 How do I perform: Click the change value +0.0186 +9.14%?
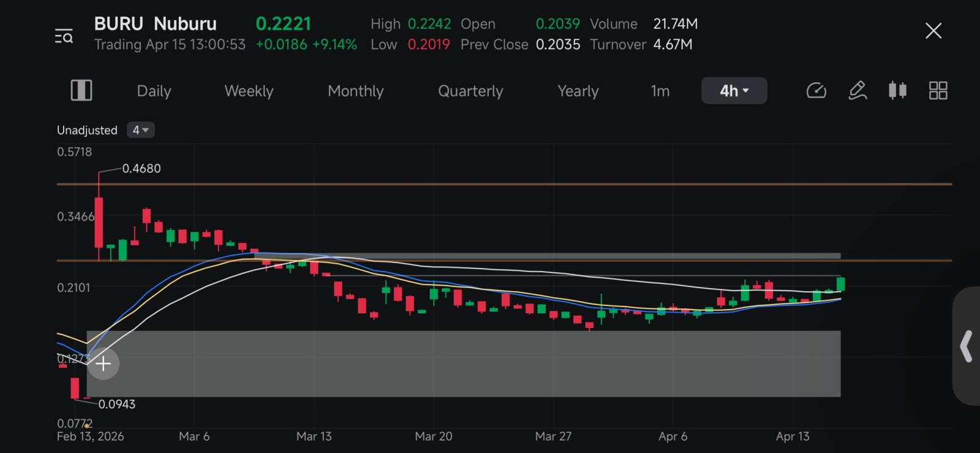point(306,44)
